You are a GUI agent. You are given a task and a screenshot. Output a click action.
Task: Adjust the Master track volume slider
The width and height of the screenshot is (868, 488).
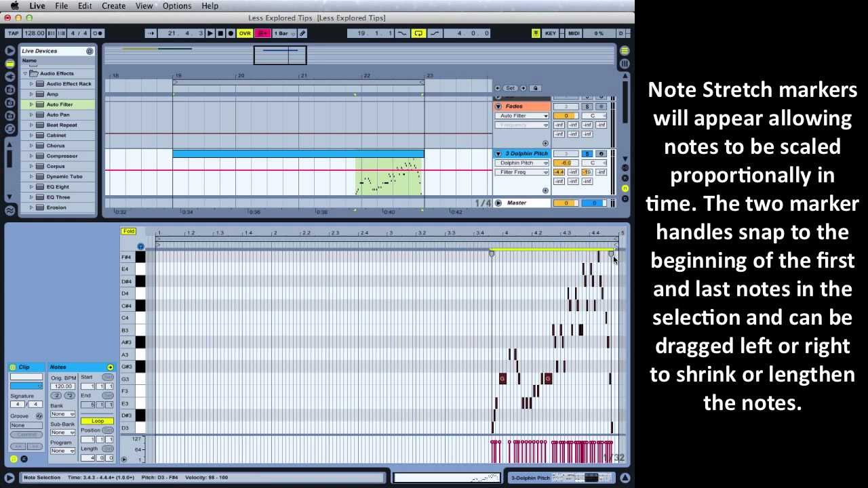[566, 203]
